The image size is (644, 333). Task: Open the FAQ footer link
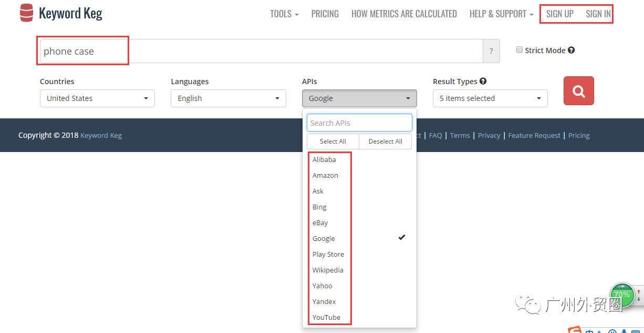435,135
